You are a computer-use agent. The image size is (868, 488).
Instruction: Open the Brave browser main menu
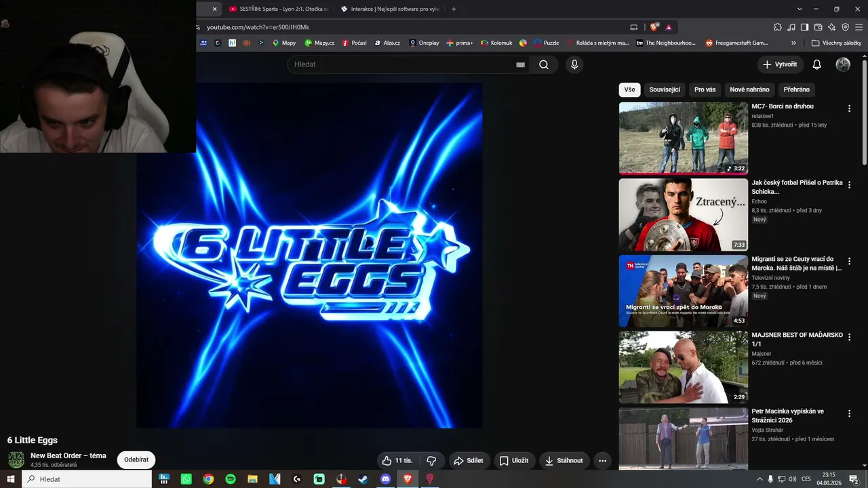[x=859, y=27]
